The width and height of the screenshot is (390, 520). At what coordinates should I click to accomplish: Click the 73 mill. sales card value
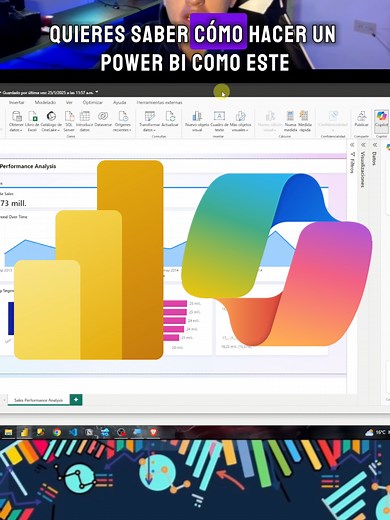pyautogui.click(x=13, y=203)
